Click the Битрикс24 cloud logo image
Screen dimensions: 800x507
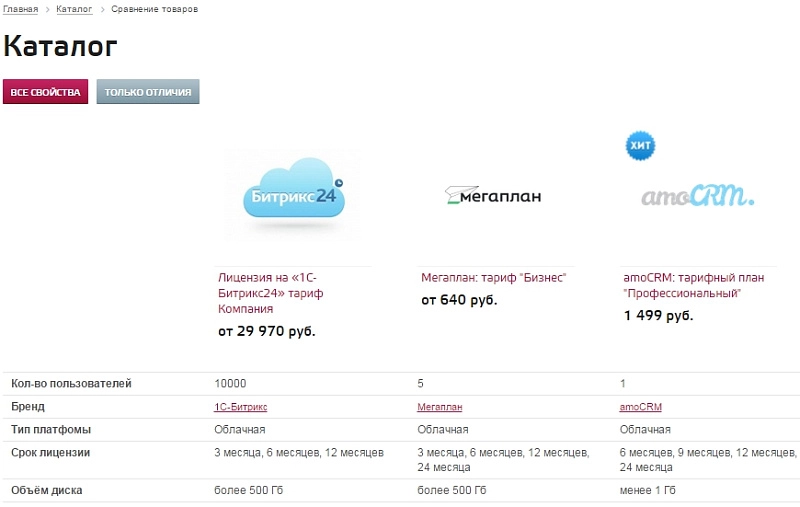pyautogui.click(x=293, y=192)
